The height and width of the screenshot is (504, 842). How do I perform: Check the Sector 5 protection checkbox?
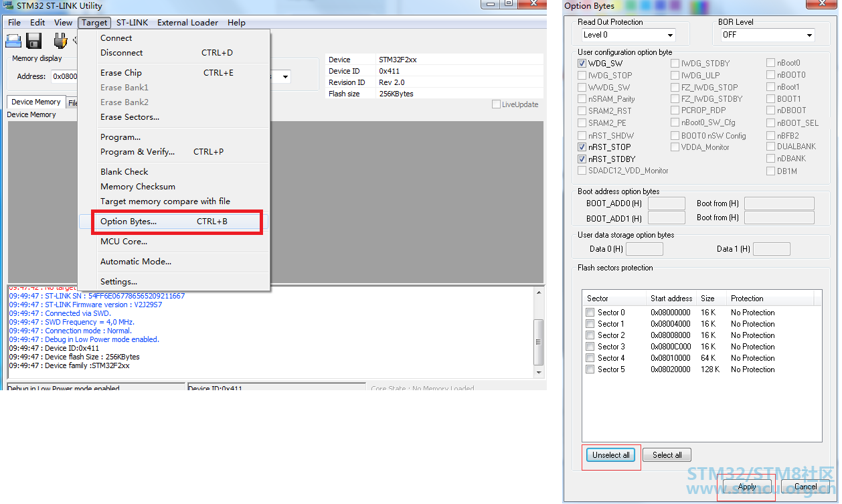pos(590,369)
